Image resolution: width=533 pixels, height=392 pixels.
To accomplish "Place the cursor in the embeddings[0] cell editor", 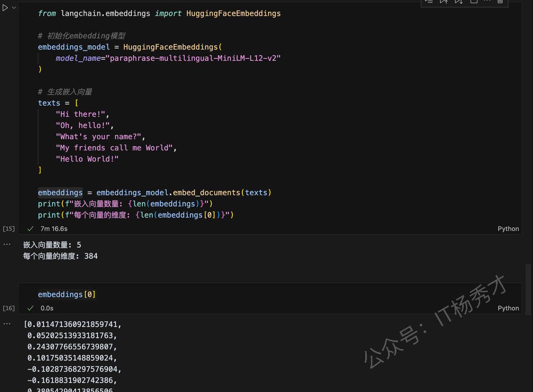I will coord(270,294).
